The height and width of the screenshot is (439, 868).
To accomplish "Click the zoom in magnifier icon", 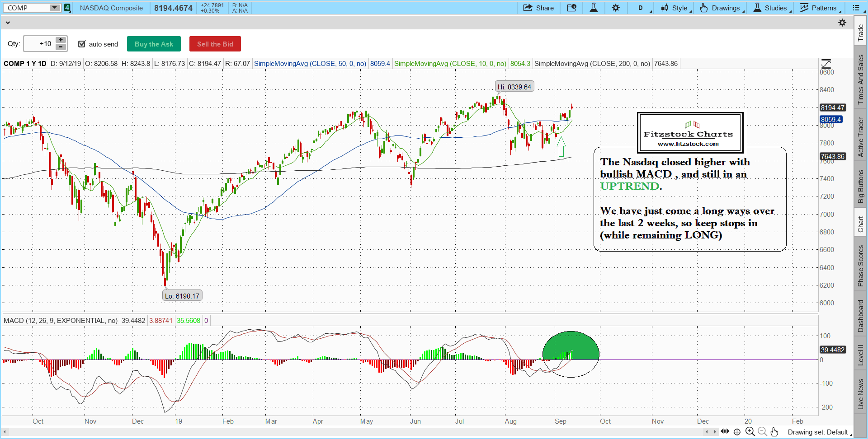I will click(750, 432).
